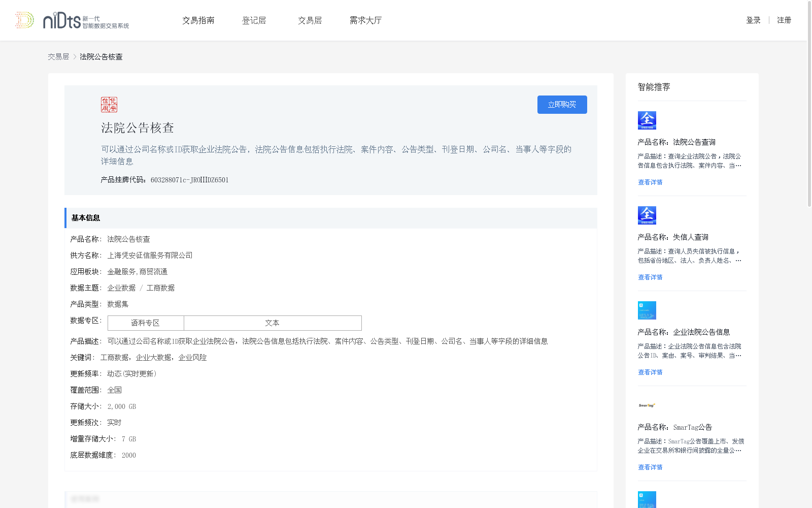Image resolution: width=812 pixels, height=508 pixels.
Task: Click the 失信人查询 product thumbnail icon
Action: click(647, 215)
